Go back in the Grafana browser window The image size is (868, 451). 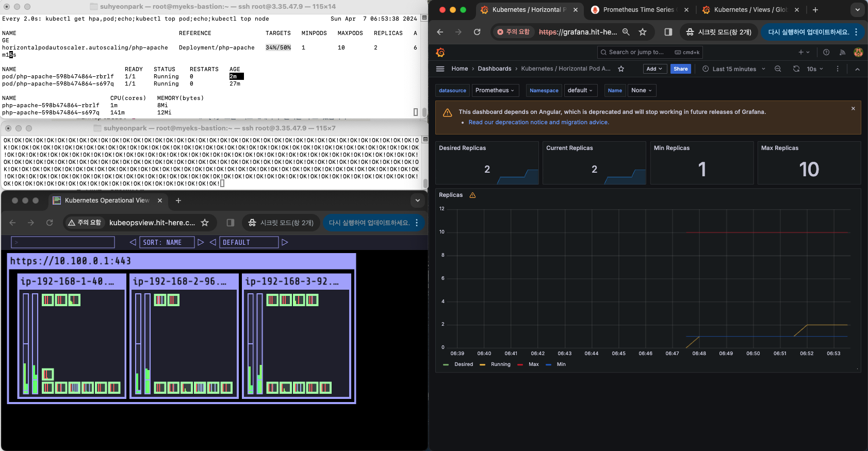point(440,32)
